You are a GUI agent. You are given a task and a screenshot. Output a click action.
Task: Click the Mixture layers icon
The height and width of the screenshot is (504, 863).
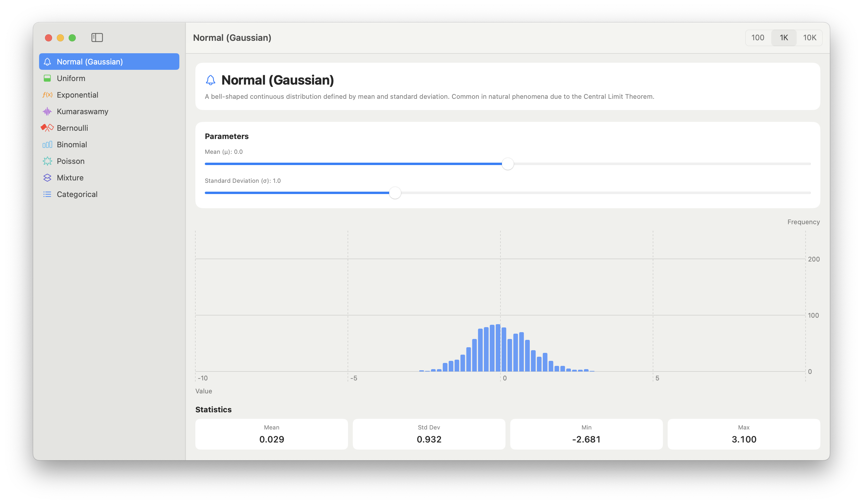pos(47,177)
